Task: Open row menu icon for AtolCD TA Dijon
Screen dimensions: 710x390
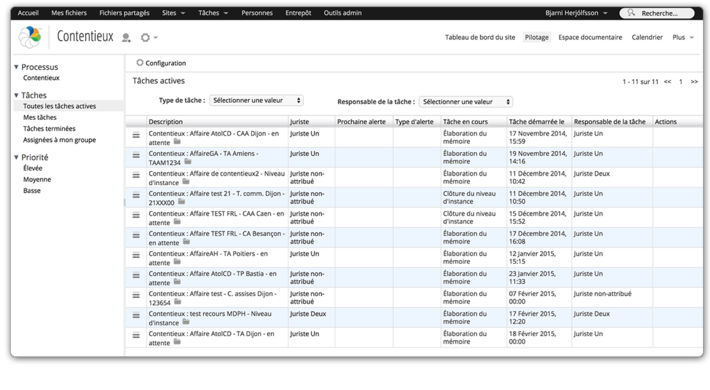Action: pyautogui.click(x=136, y=335)
